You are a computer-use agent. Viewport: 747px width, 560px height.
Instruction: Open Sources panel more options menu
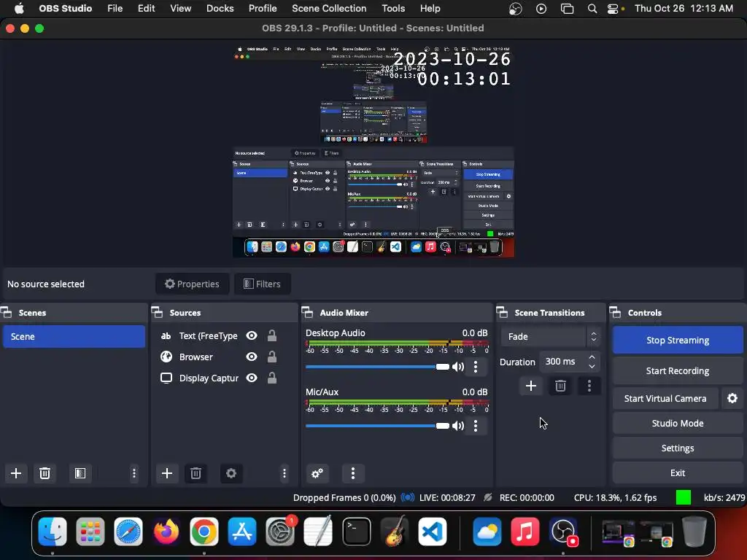coord(285,472)
